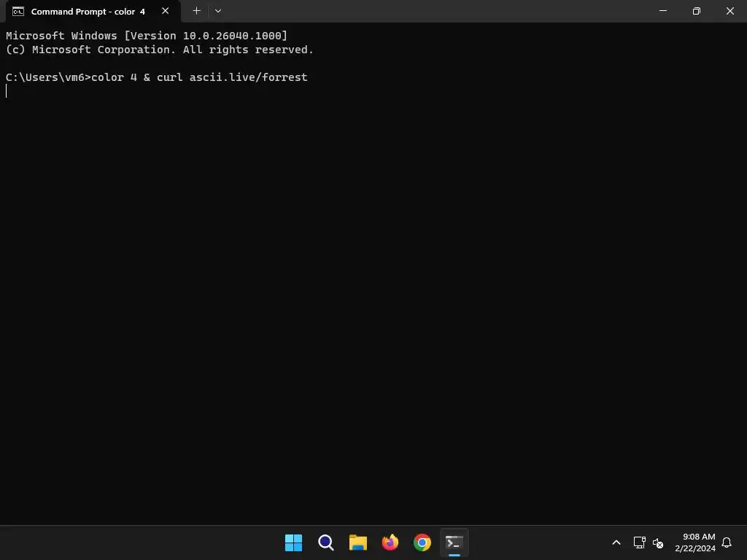This screenshot has width=747, height=560.
Task: Launch Google Chrome from taskbar
Action: (x=422, y=542)
